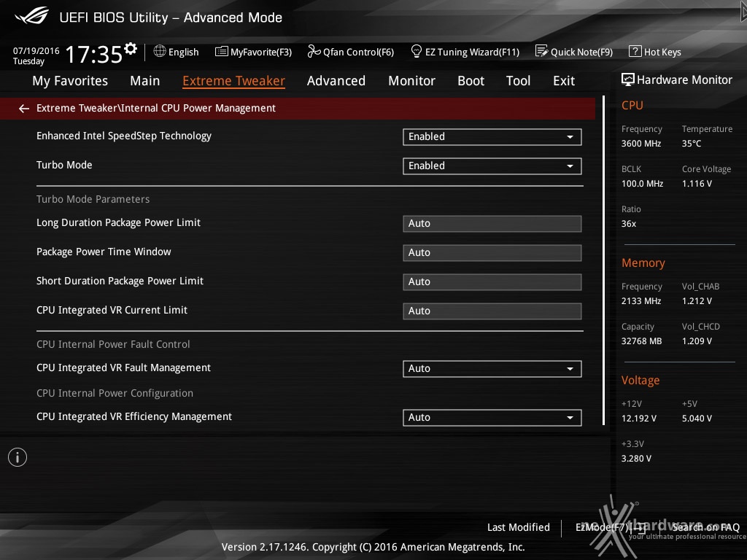Open CPU Integrated VR Efficiency Management dropdown
The height and width of the screenshot is (560, 747).
click(x=492, y=418)
